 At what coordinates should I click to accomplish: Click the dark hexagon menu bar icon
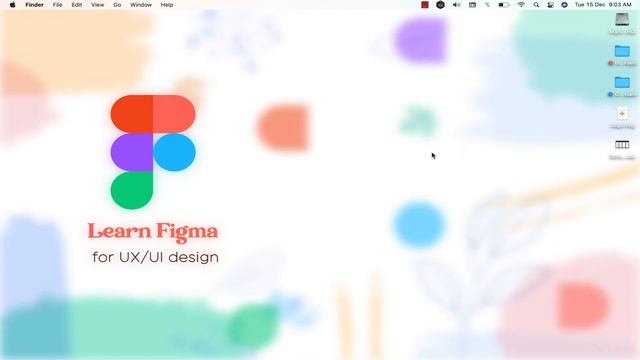coord(440,5)
